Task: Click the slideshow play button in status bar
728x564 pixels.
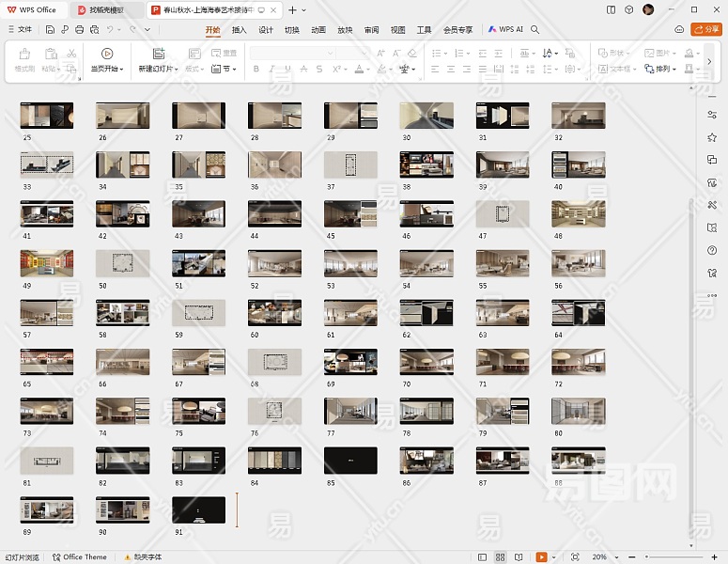Action: 541,557
